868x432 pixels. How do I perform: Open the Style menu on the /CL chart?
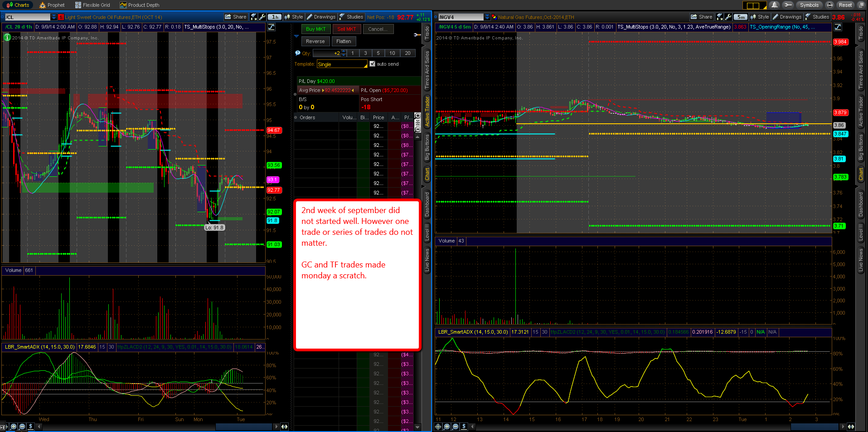tap(294, 17)
